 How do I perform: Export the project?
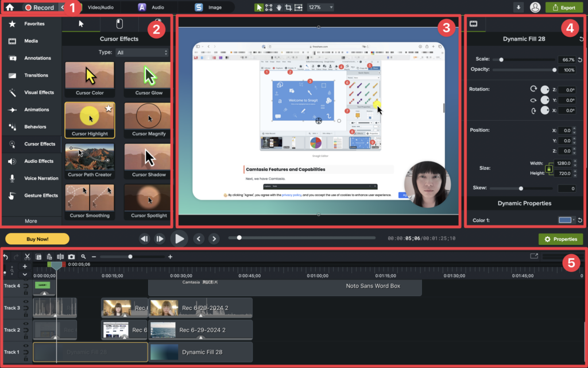coord(564,7)
